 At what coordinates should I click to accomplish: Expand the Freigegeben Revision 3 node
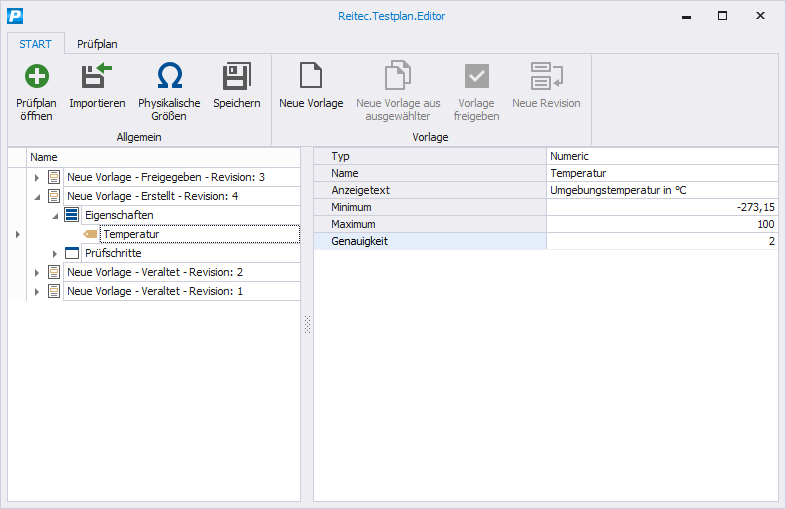pyautogui.click(x=37, y=177)
